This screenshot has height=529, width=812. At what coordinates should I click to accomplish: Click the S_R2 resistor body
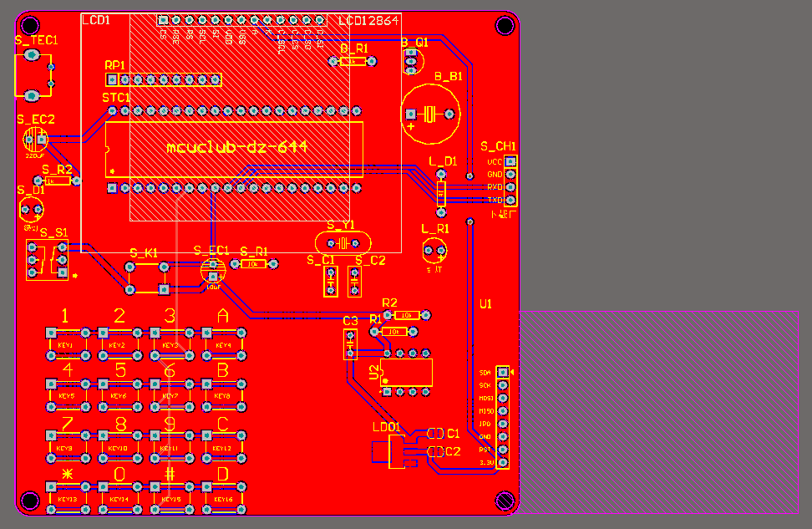57,181
